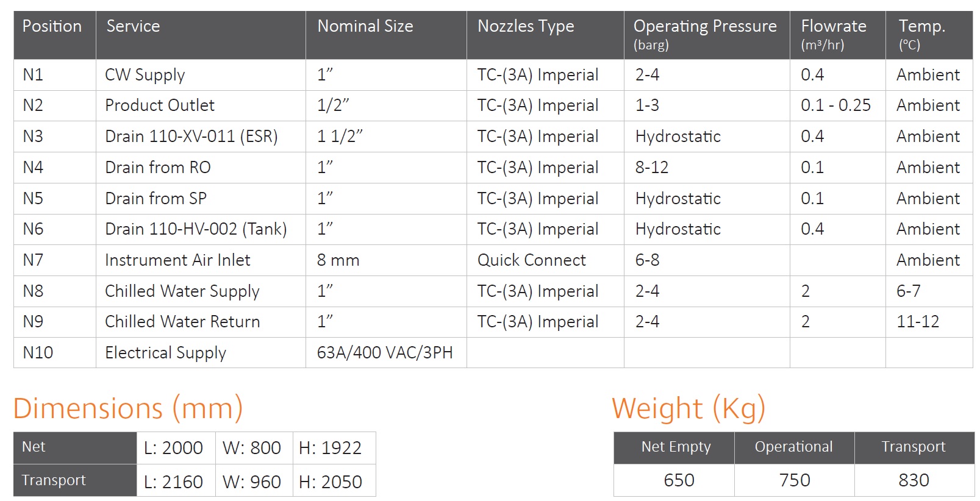Select the CW Supply service cell

pos(201,75)
